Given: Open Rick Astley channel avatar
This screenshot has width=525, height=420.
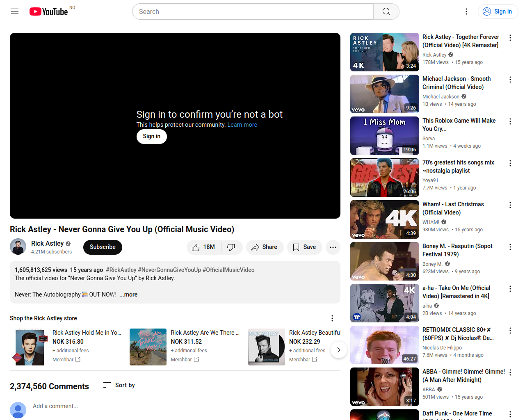Looking at the screenshot, I should click(x=18, y=247).
